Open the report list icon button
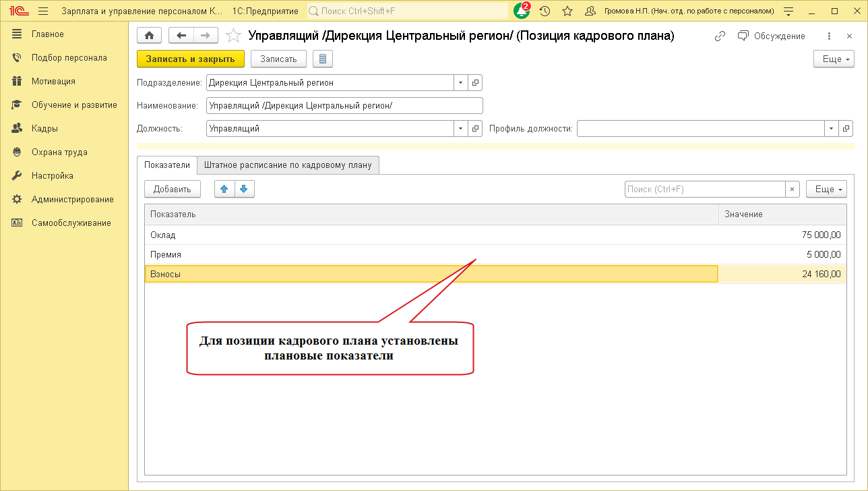Image resolution: width=868 pixels, height=491 pixels. click(322, 59)
